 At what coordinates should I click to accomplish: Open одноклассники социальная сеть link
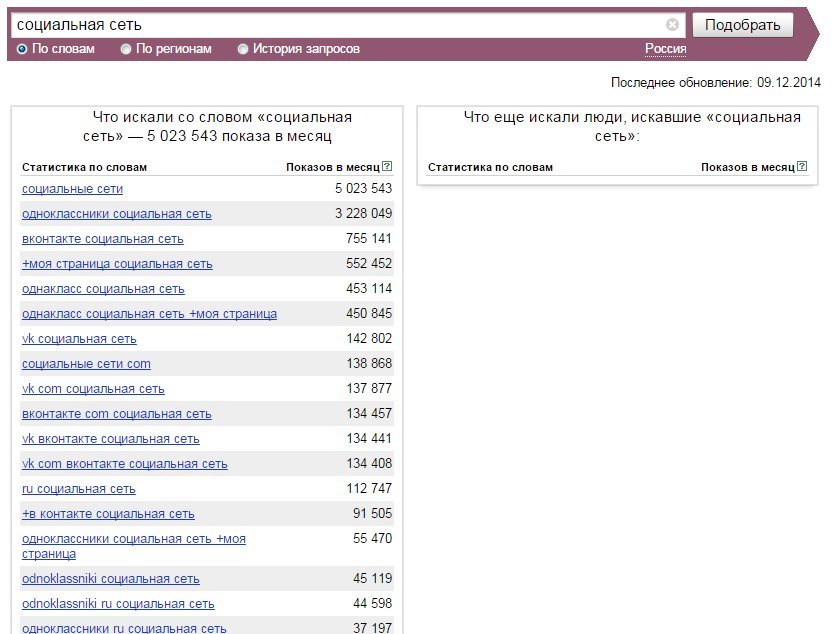click(x=117, y=214)
